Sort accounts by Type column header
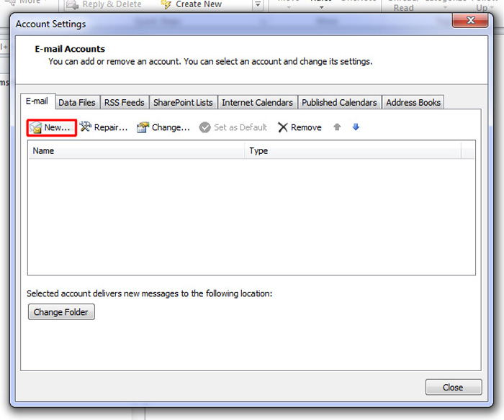The width and height of the screenshot is (504, 420). [x=353, y=151]
